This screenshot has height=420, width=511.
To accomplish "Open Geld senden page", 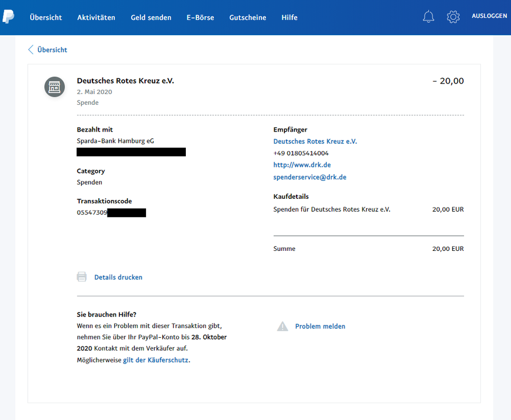I will [x=151, y=17].
